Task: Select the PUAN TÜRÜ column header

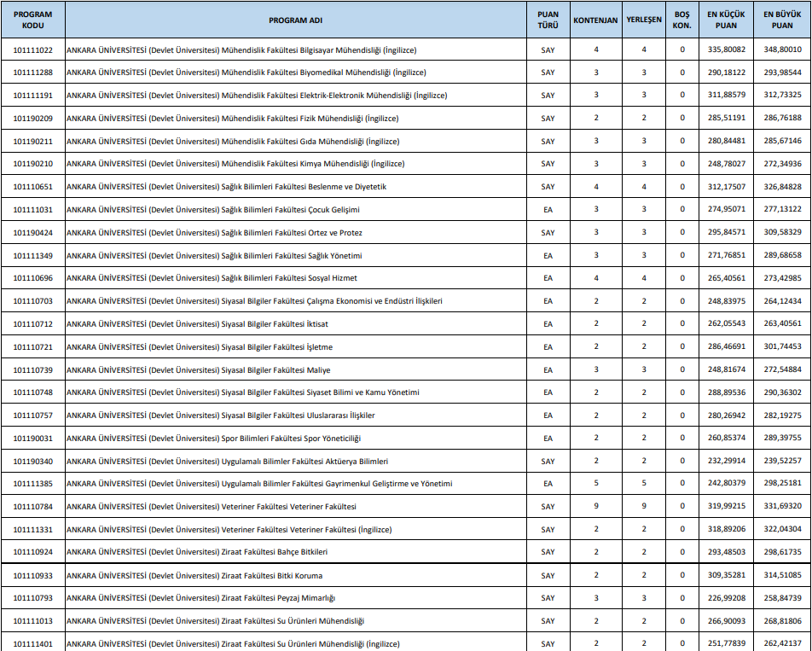Action: click(548, 20)
